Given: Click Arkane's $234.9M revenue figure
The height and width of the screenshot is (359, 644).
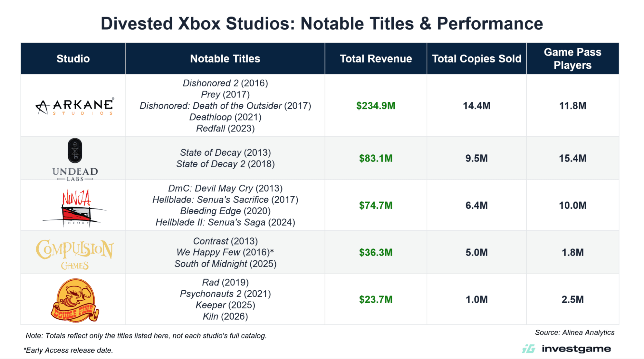Looking at the screenshot, I should pyautogui.click(x=376, y=106).
